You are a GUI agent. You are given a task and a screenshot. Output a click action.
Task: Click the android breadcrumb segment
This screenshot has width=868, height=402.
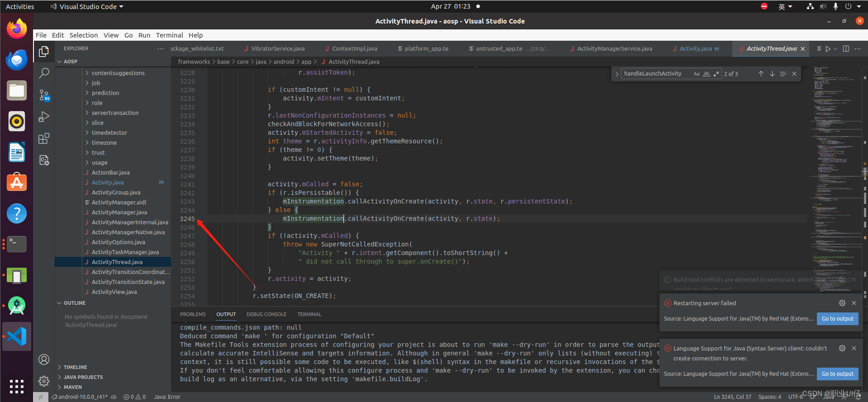284,62
